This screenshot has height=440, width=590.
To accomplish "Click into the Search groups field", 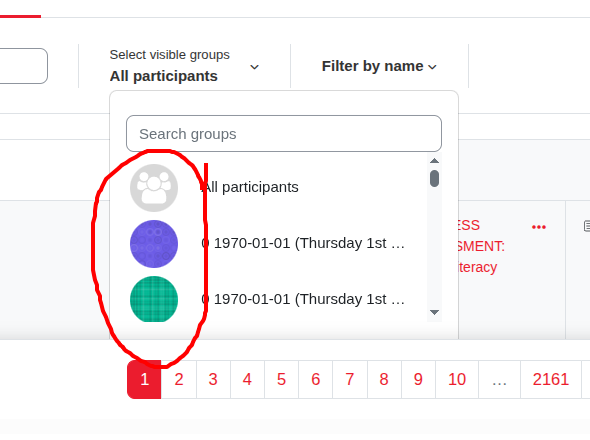I will 284,134.
